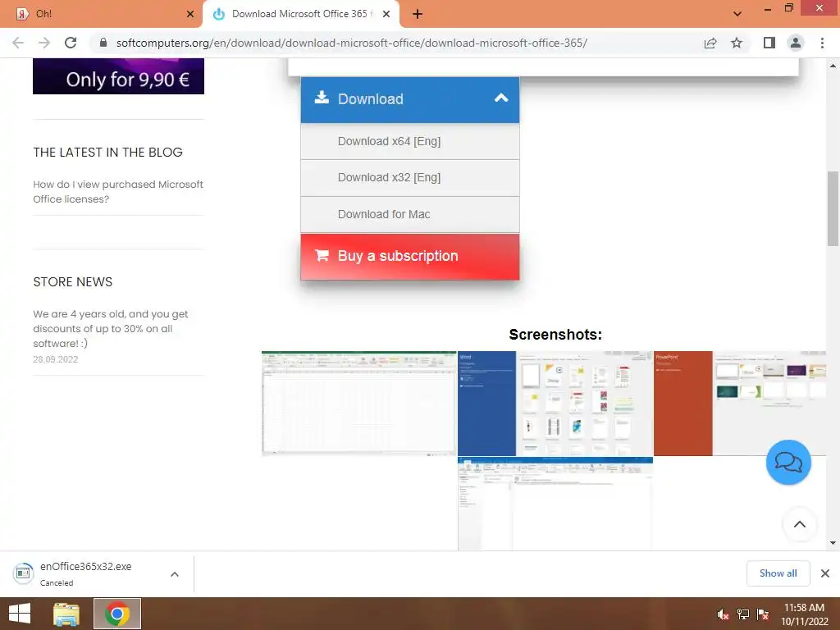Screen dimensions: 840x630
Task: Open Chrome profile menu
Action: 796,43
